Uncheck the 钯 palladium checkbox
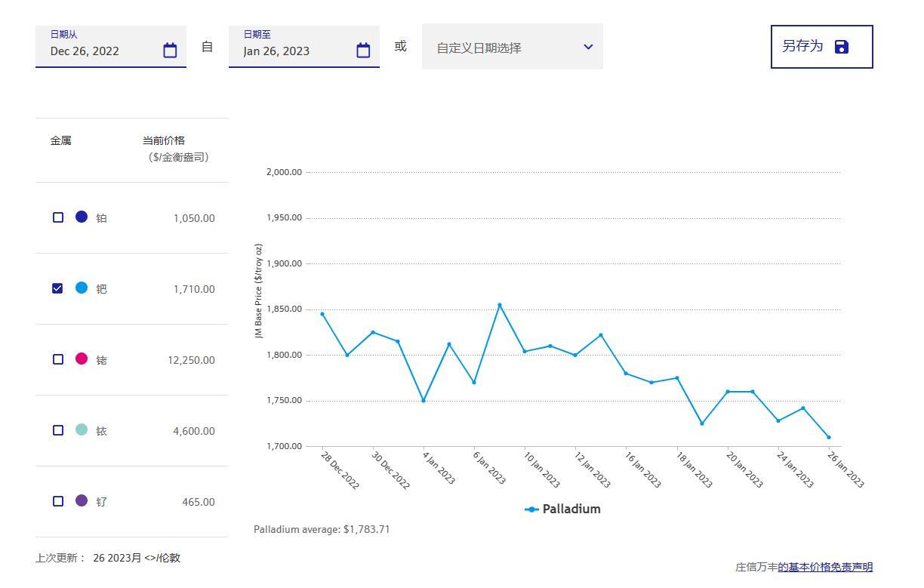 (x=58, y=288)
